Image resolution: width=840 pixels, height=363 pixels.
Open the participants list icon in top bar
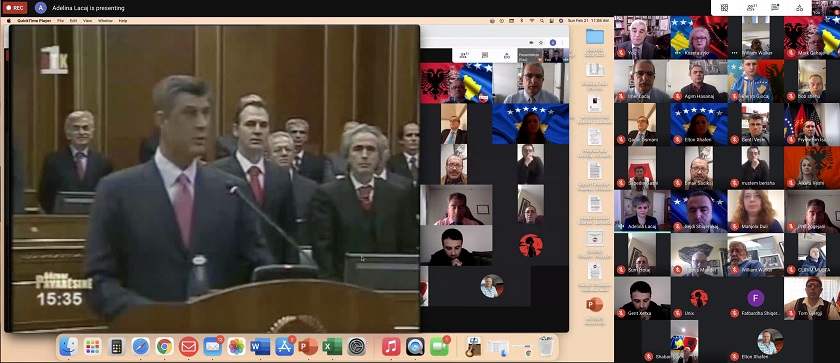pos(751,7)
